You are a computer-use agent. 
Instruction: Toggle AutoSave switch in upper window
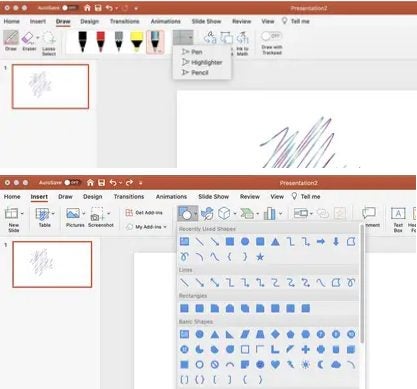70,8
